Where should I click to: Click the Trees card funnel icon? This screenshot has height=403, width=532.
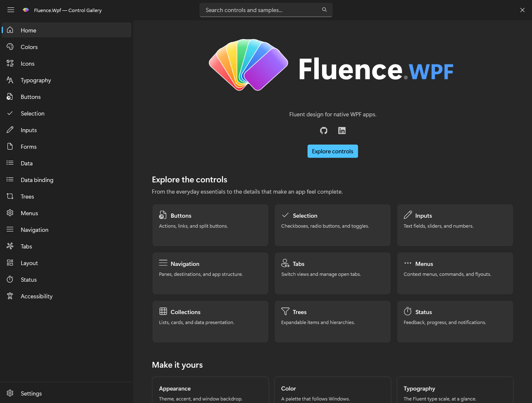click(x=285, y=311)
